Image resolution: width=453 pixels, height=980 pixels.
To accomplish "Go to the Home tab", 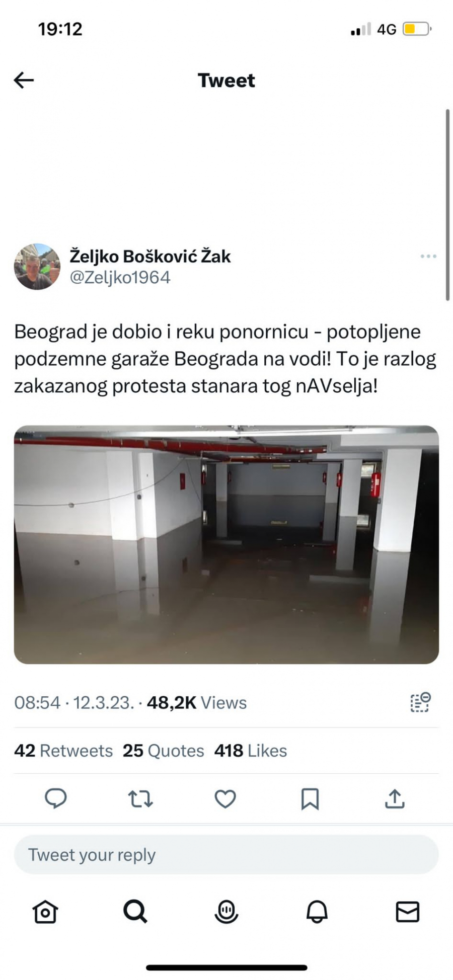I will point(45,912).
